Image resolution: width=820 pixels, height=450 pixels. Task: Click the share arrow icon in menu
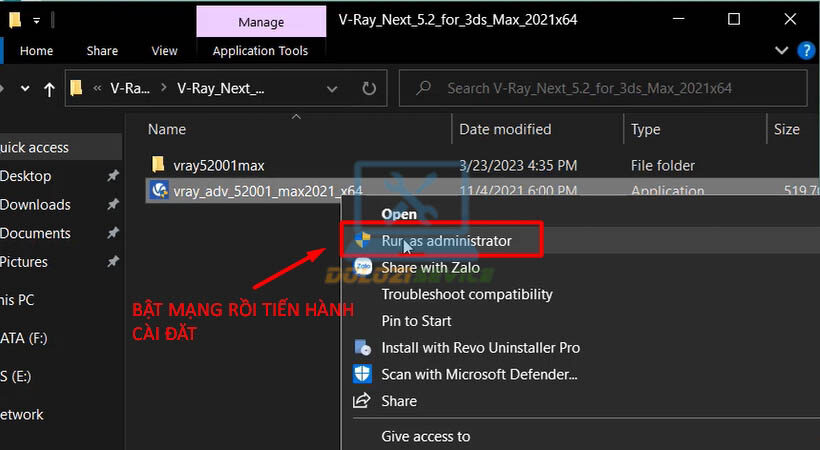click(x=361, y=400)
